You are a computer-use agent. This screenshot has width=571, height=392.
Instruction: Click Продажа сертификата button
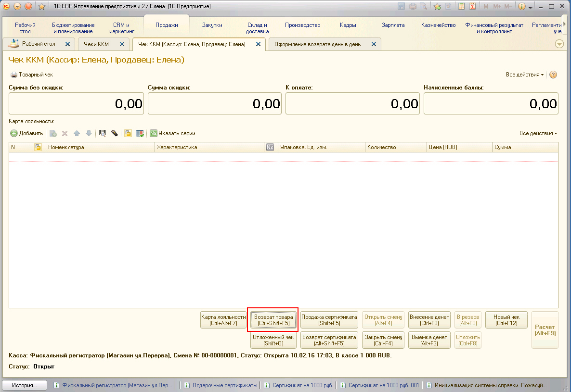tap(329, 320)
